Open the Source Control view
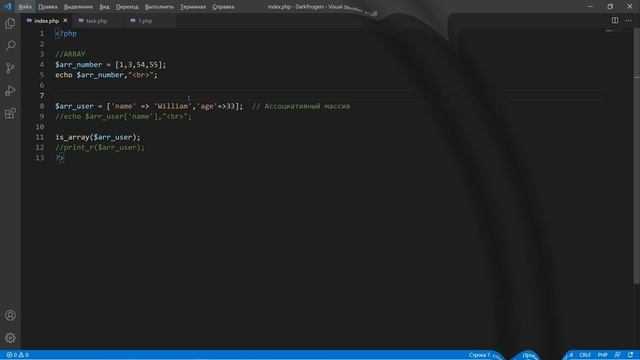This screenshot has height=360, width=640. click(10, 68)
